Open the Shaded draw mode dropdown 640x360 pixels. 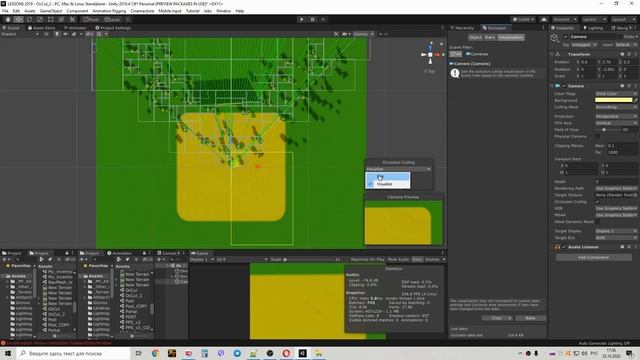[20, 34]
